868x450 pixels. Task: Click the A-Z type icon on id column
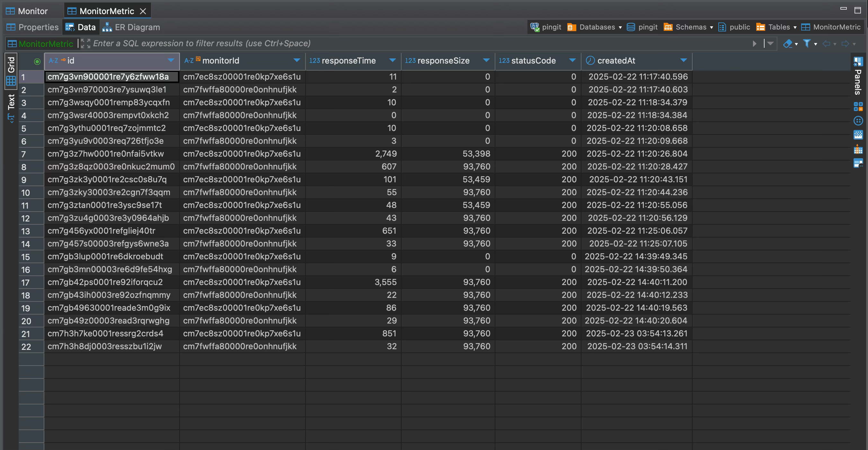53,61
